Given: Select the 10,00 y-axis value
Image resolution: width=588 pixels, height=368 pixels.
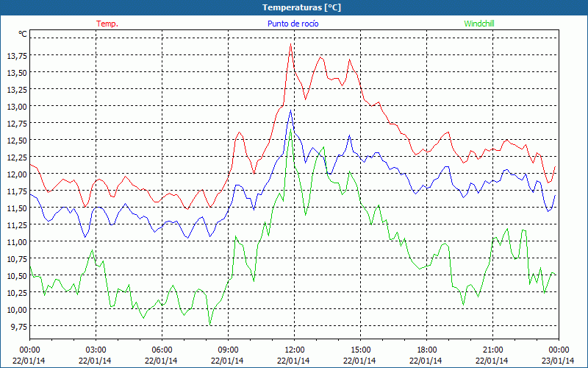Looking at the screenshot, I should (x=17, y=309).
